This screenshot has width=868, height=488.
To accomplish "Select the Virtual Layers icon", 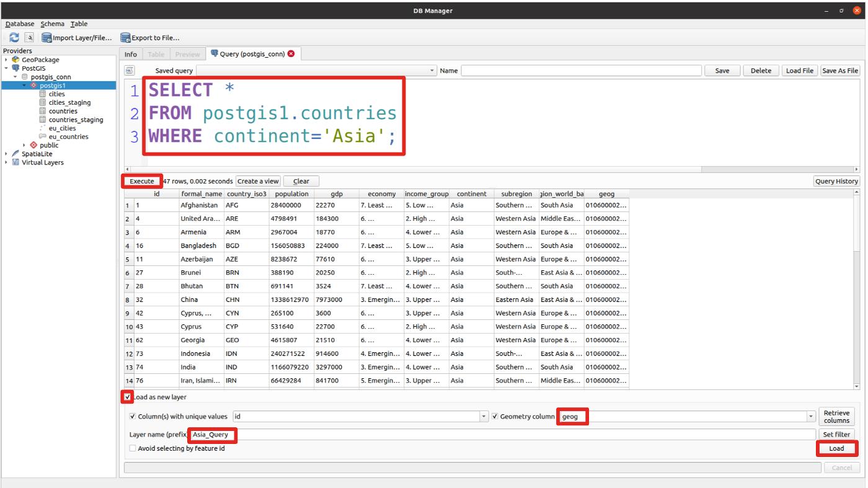I will click(15, 162).
